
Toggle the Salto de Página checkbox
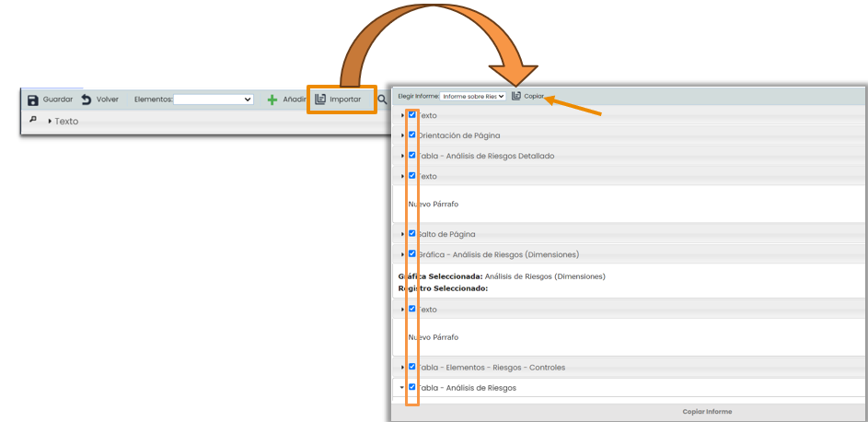click(412, 234)
